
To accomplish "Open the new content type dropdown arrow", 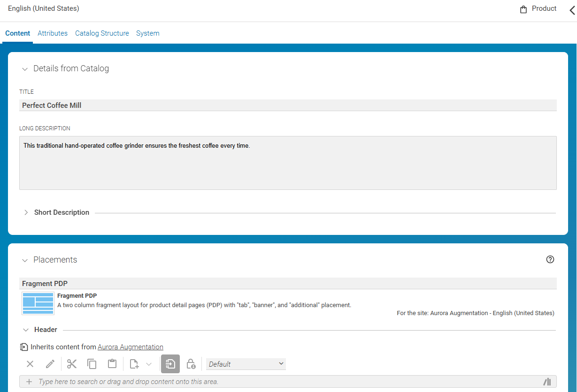I will (x=149, y=364).
